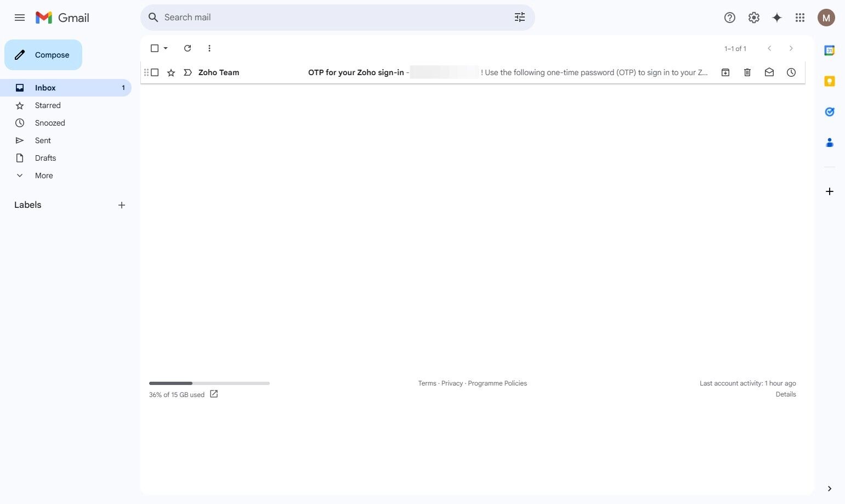Open Programme Policies link
845x504 pixels.
497,383
